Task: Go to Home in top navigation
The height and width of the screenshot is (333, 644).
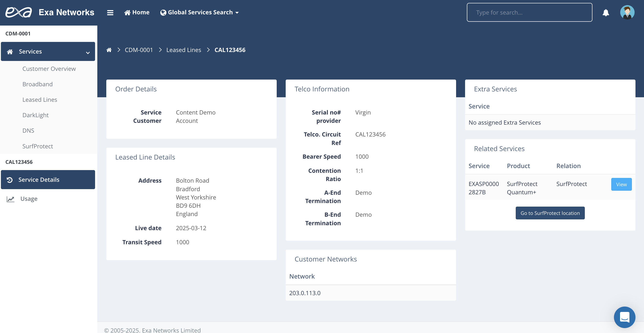Action: pos(137,13)
